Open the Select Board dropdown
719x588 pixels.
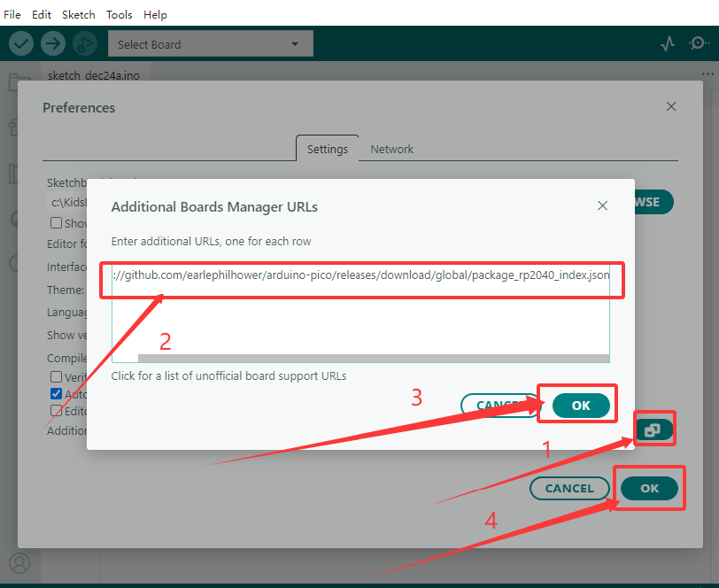211,44
